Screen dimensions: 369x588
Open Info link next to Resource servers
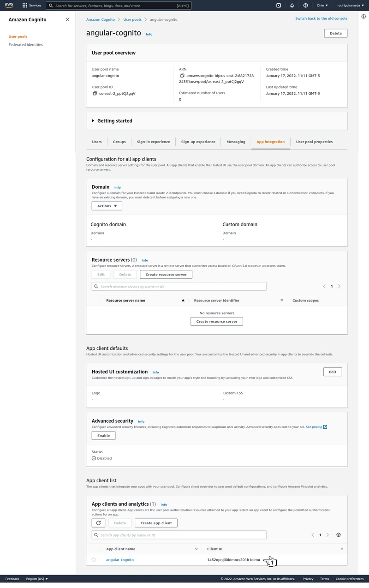[x=145, y=260]
